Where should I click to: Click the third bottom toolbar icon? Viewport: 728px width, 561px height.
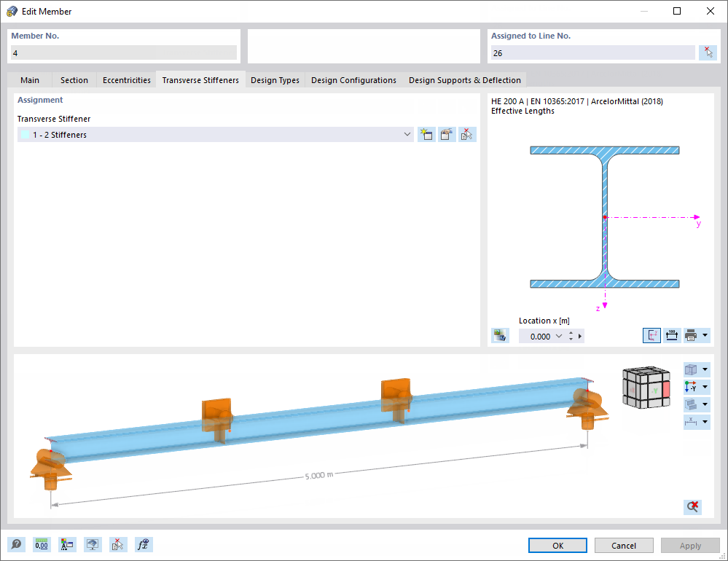coord(67,544)
